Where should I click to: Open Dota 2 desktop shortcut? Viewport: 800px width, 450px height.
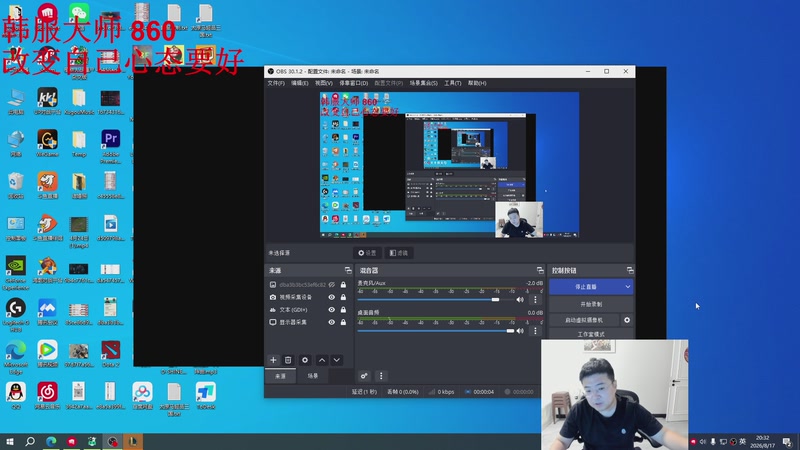coord(111,355)
